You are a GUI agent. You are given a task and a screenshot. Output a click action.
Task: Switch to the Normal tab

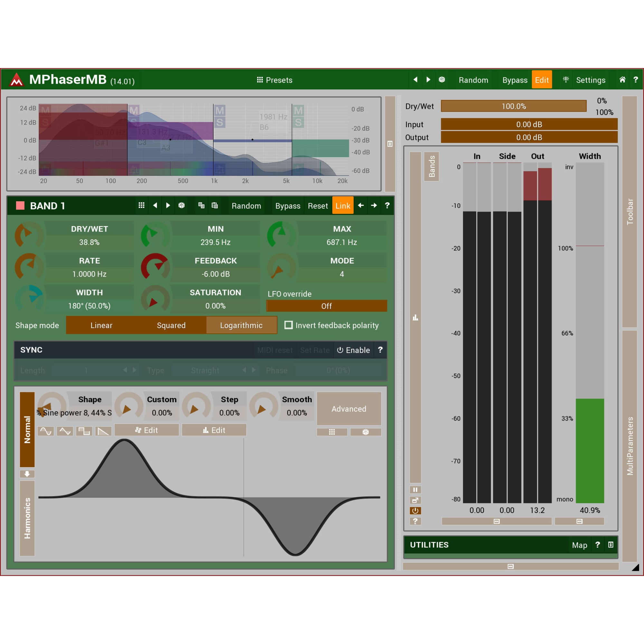(27, 429)
